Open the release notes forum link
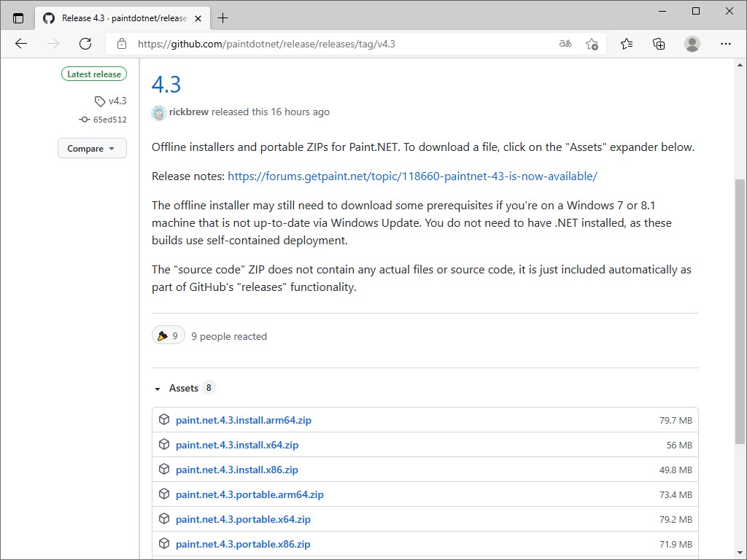 point(412,176)
